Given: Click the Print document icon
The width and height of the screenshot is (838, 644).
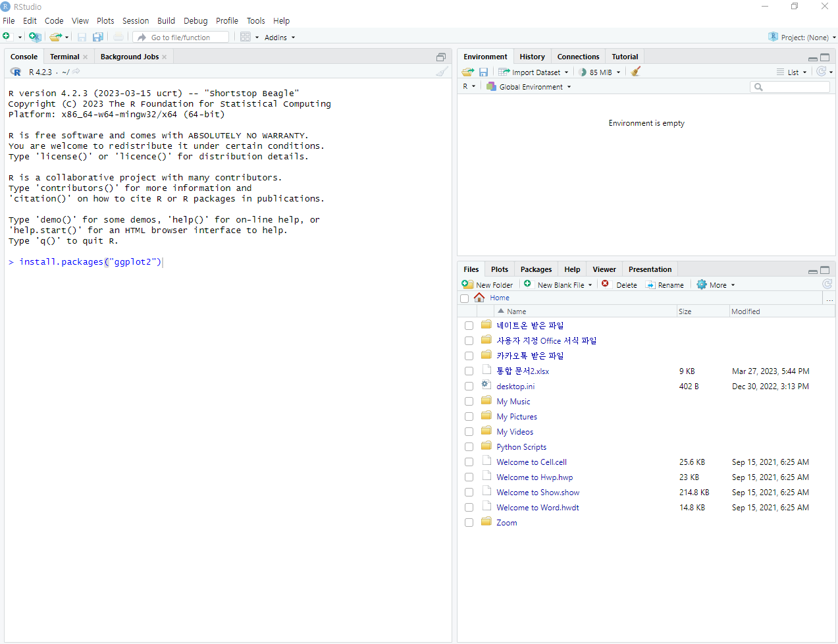Looking at the screenshot, I should pyautogui.click(x=118, y=37).
